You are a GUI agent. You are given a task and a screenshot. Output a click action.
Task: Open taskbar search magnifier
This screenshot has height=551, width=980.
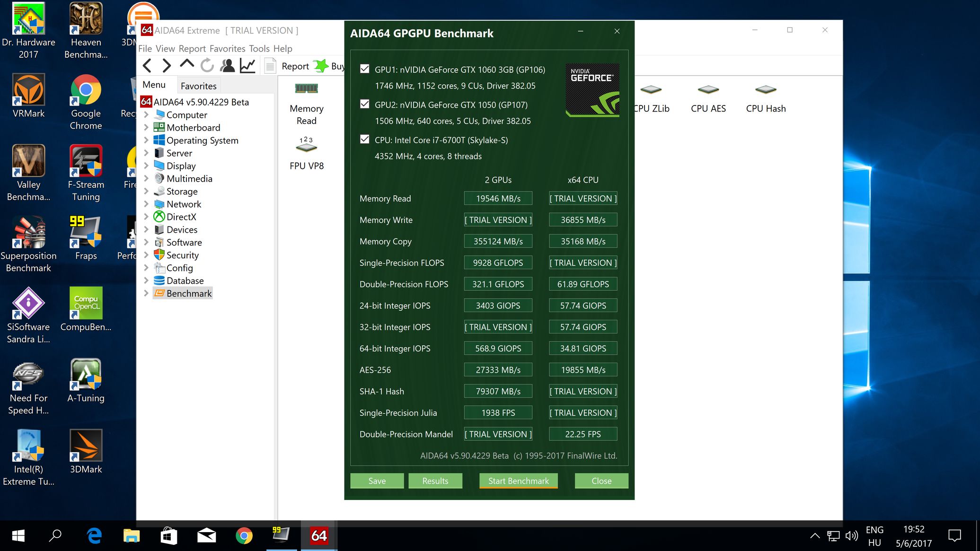tap(55, 535)
